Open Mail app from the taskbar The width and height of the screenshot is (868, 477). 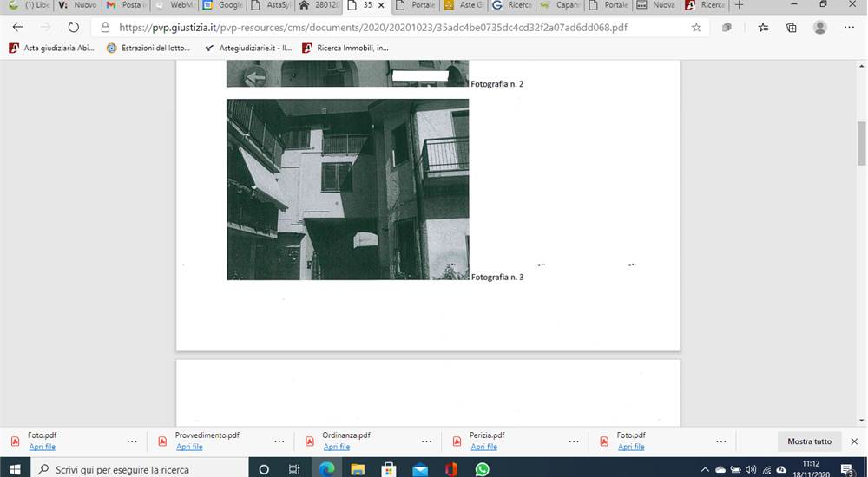point(420,469)
